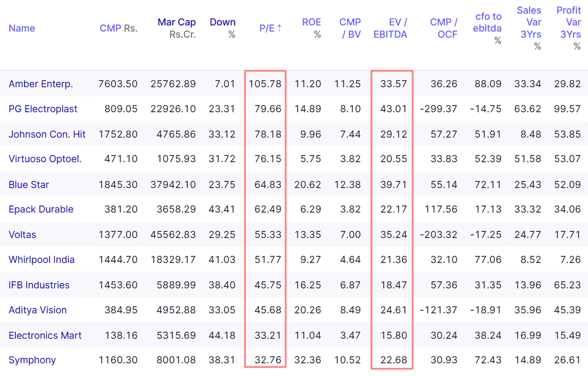Open Aditya Vision company link
This screenshot has width=588, height=376.
tap(38, 310)
